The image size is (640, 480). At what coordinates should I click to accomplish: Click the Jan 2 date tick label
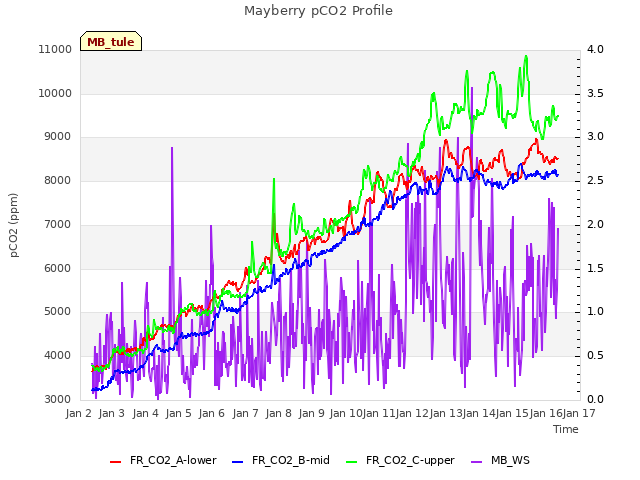click(x=79, y=413)
